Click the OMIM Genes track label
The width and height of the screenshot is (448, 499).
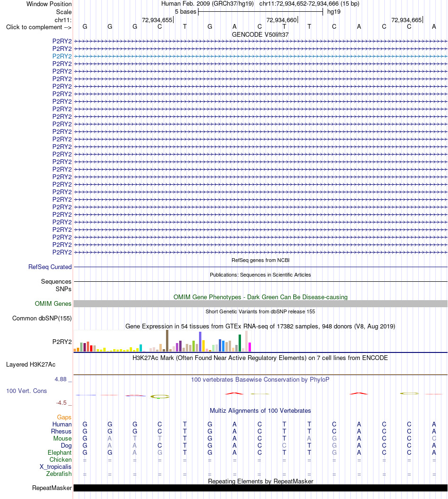pos(53,303)
